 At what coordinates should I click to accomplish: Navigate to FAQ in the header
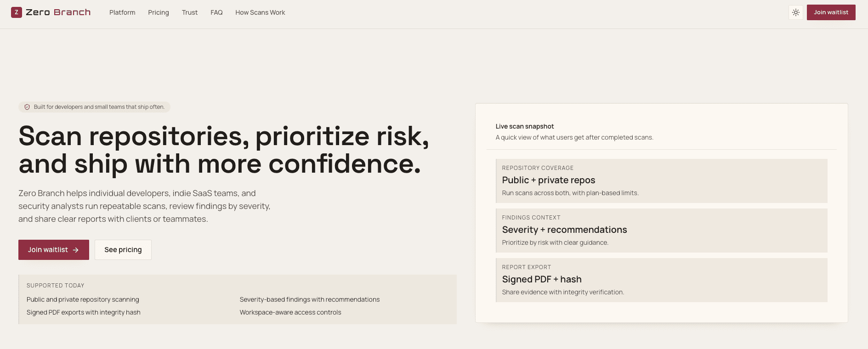point(216,12)
